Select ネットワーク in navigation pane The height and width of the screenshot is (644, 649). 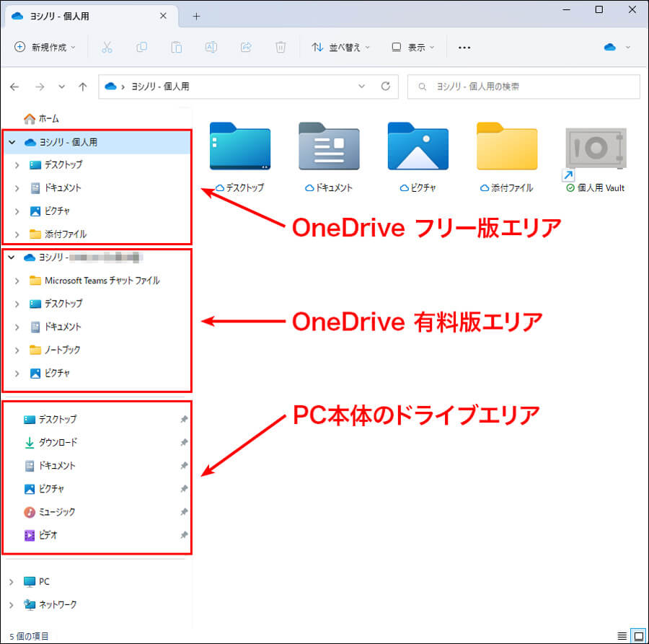coord(50,604)
